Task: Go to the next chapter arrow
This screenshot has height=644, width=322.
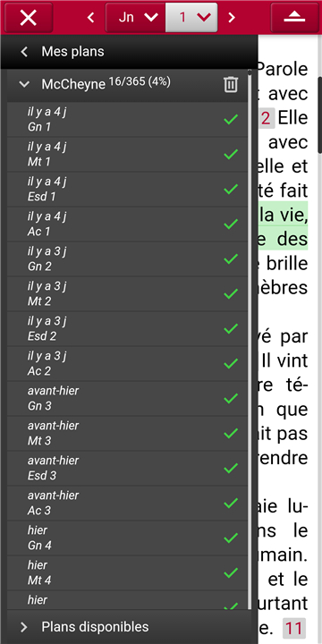Action: pos(232,17)
